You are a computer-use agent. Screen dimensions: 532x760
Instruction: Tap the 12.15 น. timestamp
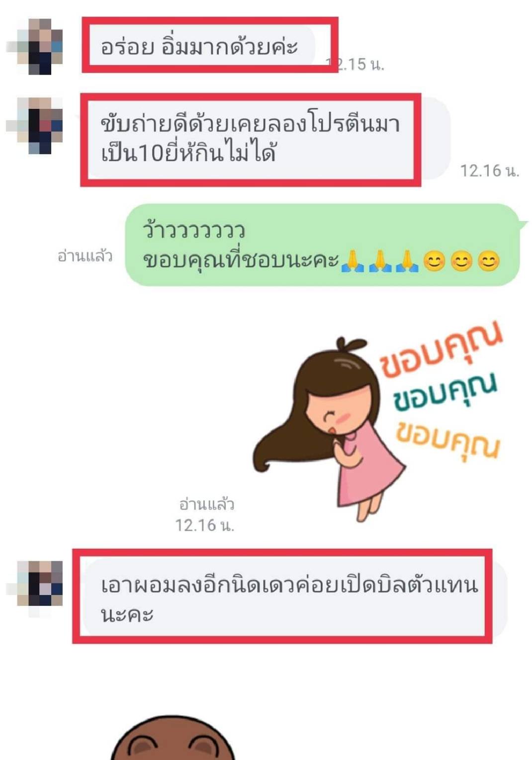(356, 64)
